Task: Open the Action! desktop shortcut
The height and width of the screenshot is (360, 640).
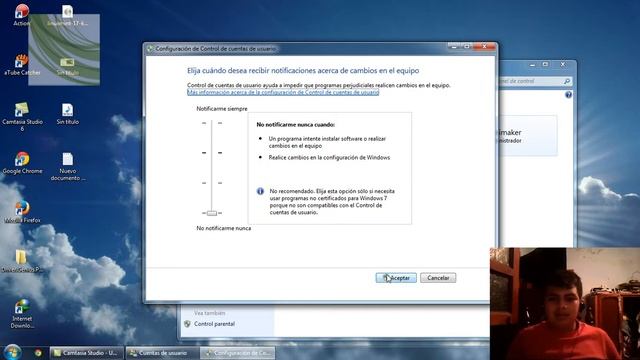Action: pos(21,15)
